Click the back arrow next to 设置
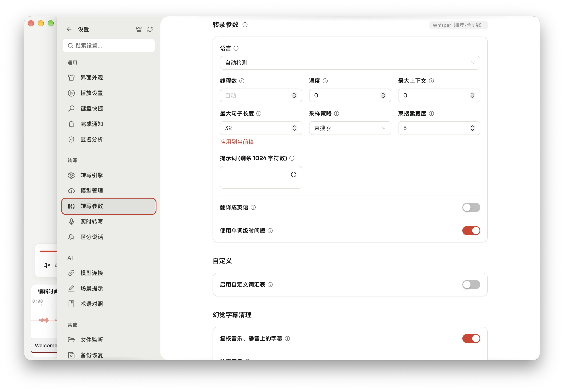 [69, 29]
